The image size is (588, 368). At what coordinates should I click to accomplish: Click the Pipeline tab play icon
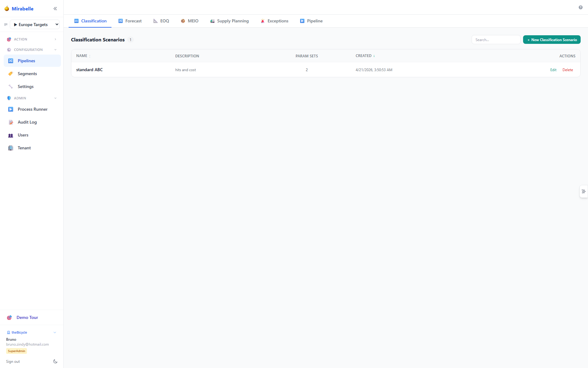tap(302, 21)
